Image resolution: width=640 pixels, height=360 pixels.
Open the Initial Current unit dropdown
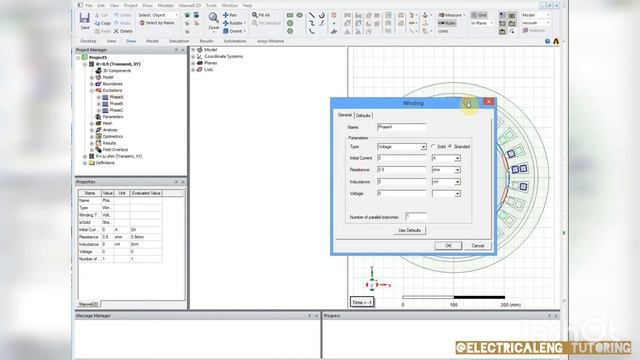pos(458,158)
